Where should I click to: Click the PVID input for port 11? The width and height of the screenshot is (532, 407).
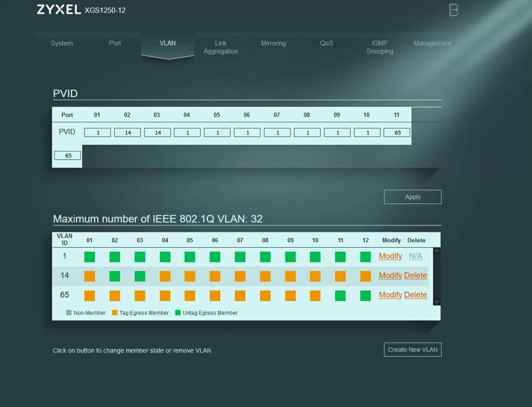tap(397, 133)
